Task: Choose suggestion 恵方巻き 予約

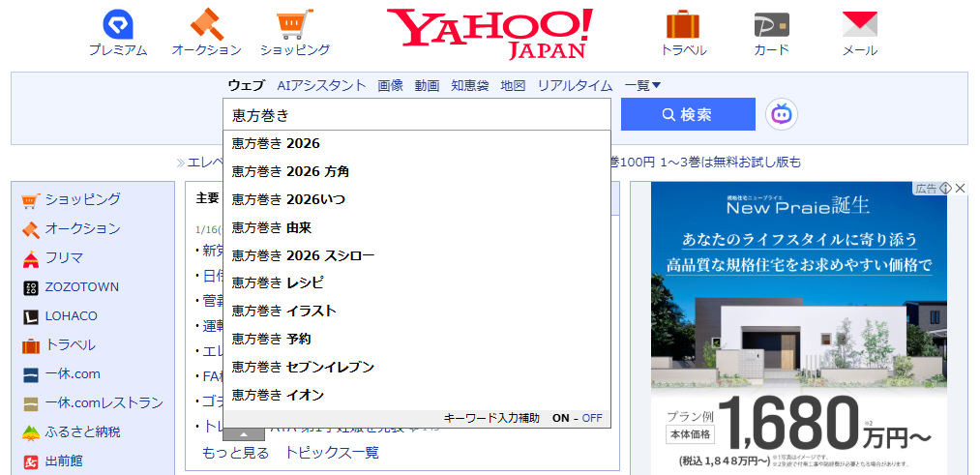Action: (417, 340)
